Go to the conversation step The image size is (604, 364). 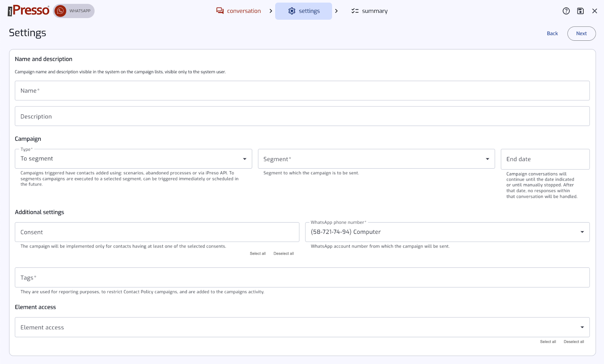(x=239, y=11)
